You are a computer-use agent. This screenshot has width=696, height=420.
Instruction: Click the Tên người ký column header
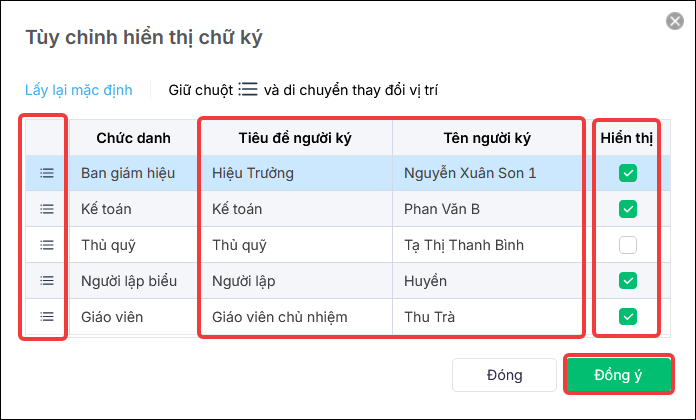coord(487,138)
